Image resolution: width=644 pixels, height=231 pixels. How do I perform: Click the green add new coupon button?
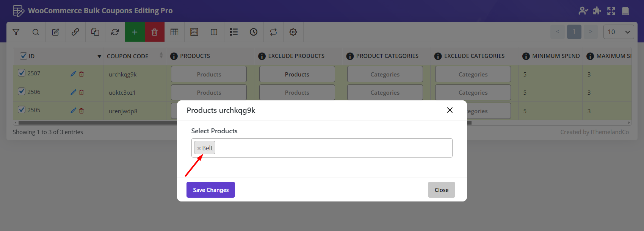click(x=135, y=32)
